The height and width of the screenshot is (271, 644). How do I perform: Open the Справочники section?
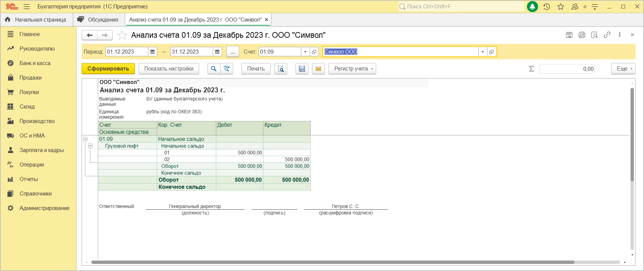tap(35, 193)
